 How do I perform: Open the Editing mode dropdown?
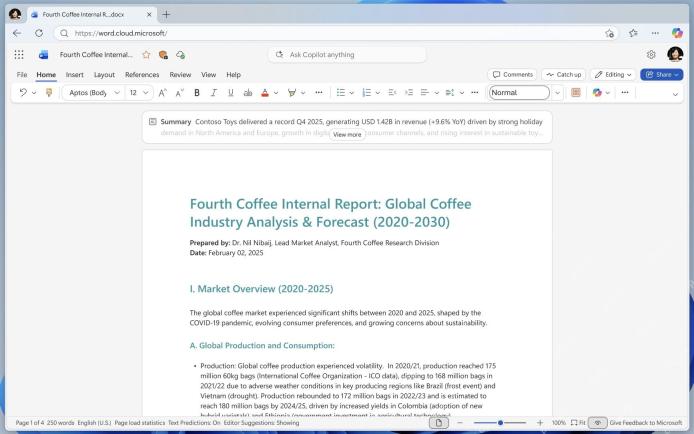pyautogui.click(x=613, y=74)
